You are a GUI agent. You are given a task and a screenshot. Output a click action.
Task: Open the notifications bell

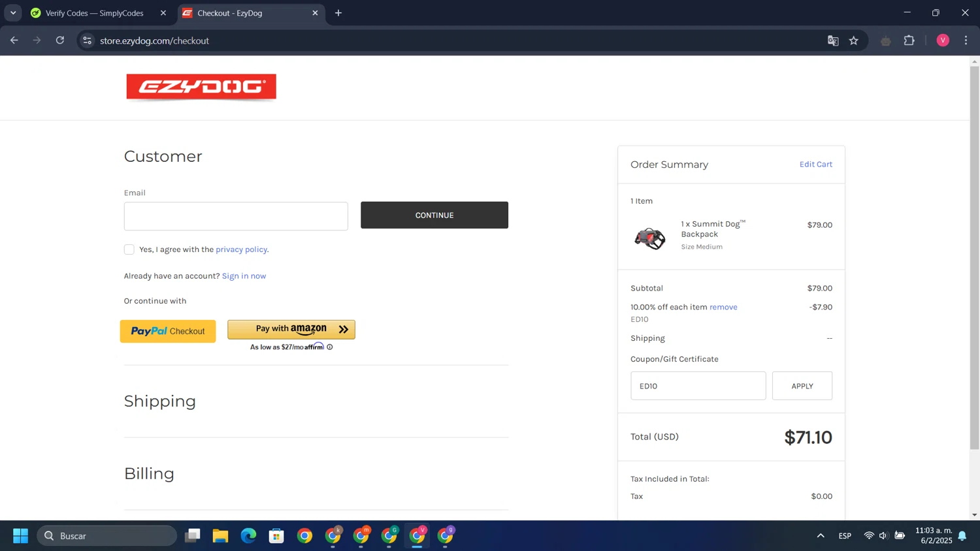(962, 536)
